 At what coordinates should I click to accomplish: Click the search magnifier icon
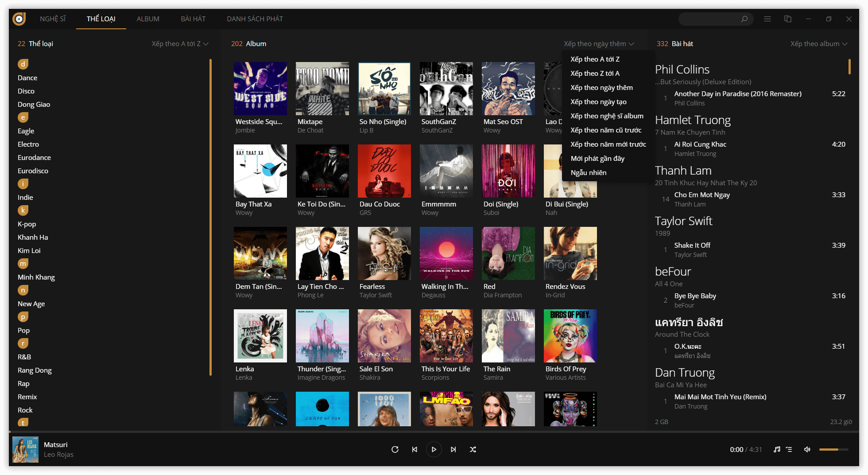click(744, 19)
